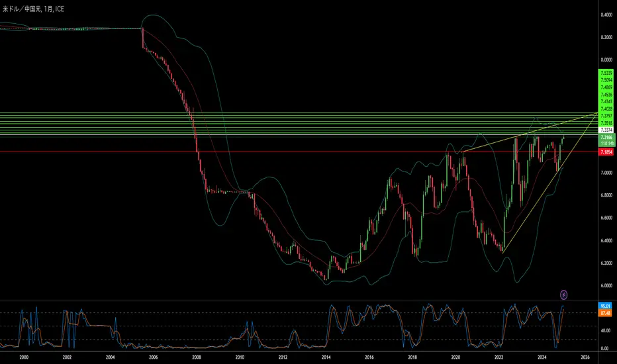Click the 2000 label on time axis
617x364 pixels.
click(x=24, y=356)
